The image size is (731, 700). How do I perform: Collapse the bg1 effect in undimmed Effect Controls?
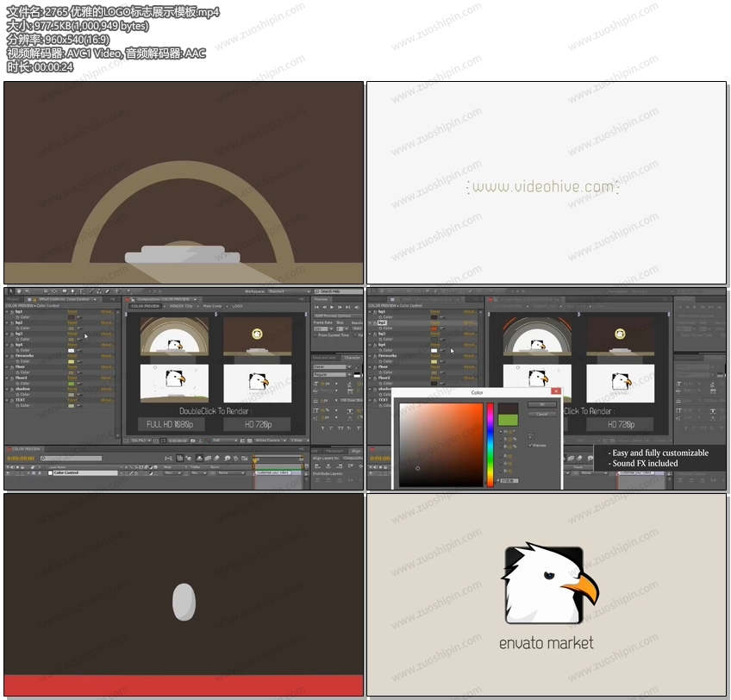click(7, 311)
